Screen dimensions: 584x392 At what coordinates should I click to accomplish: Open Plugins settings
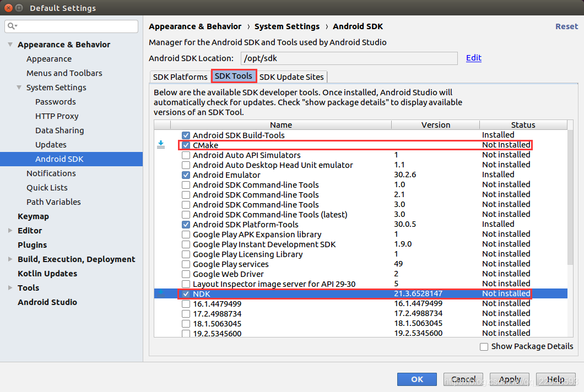(32, 245)
